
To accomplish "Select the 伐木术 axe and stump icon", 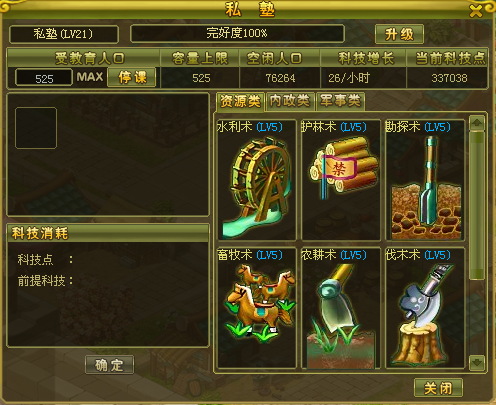I will [x=423, y=314].
